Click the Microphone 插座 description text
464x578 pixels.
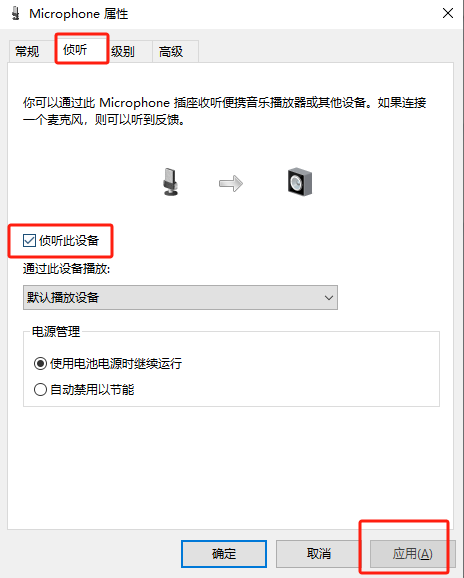[224, 111]
